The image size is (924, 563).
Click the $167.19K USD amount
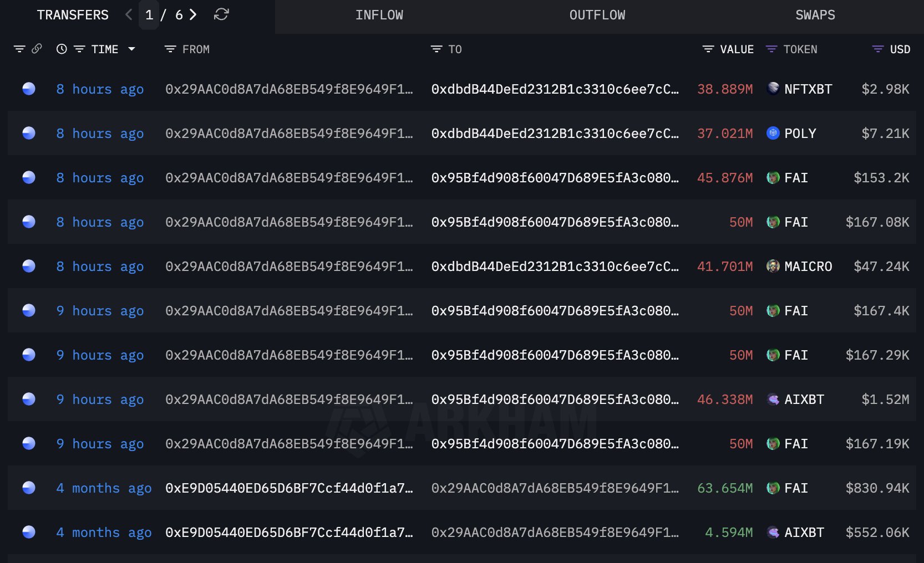click(877, 444)
